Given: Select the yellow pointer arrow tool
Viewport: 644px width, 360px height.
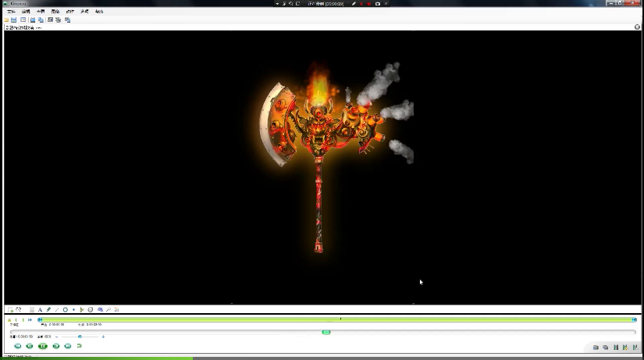Looking at the screenshot, I should point(82,309).
